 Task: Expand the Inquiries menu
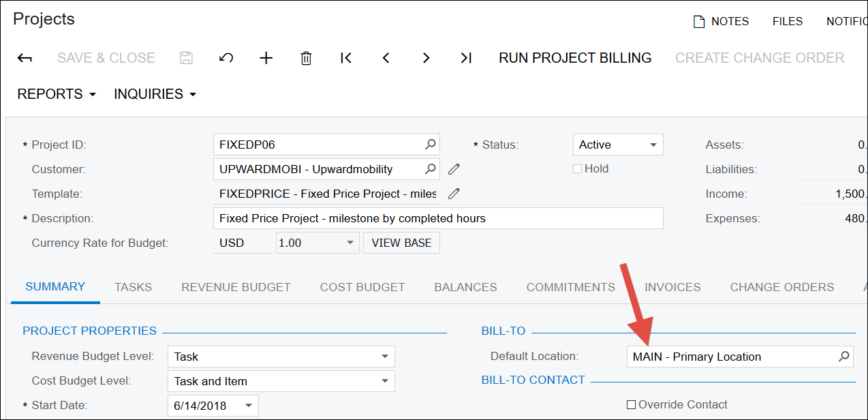coord(155,94)
